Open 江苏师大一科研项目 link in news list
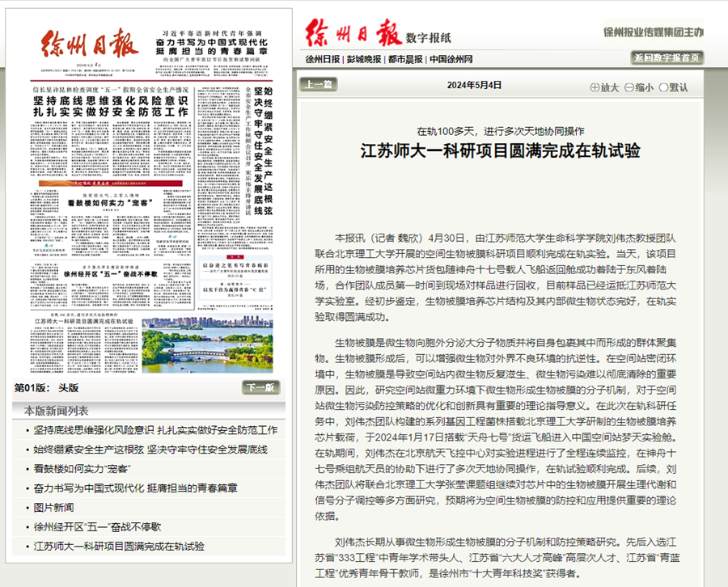728x587 pixels. point(119,547)
